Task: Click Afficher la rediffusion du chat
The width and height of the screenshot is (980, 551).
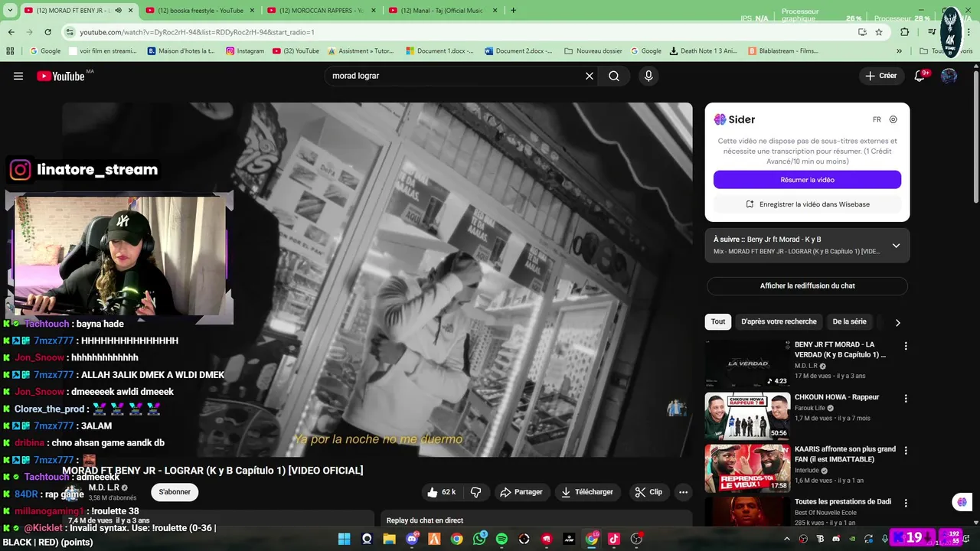Action: point(807,286)
